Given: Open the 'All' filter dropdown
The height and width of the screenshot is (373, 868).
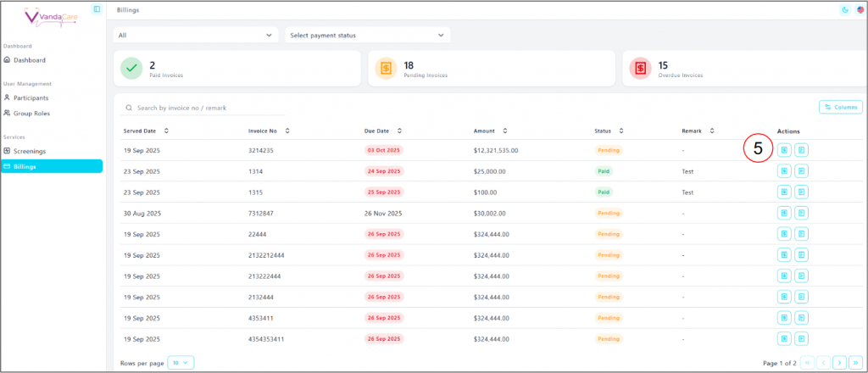Looking at the screenshot, I should [197, 36].
